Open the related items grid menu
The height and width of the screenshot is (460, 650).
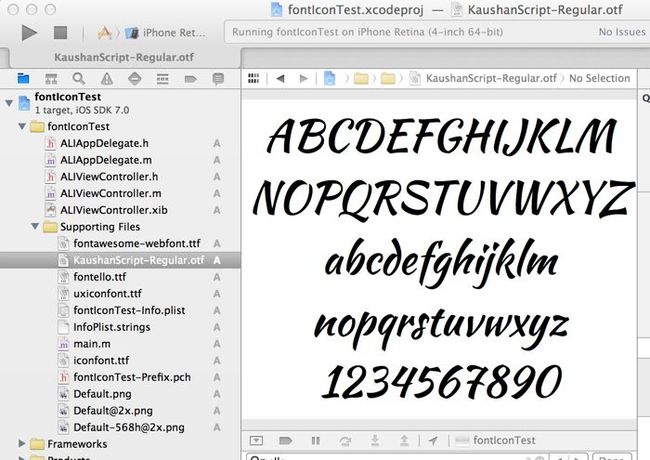coord(253,78)
